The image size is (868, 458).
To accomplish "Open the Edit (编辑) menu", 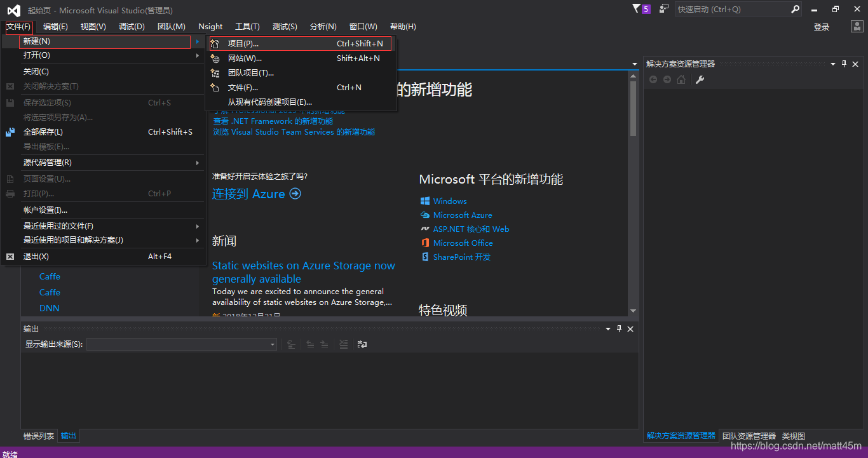I will [x=55, y=27].
